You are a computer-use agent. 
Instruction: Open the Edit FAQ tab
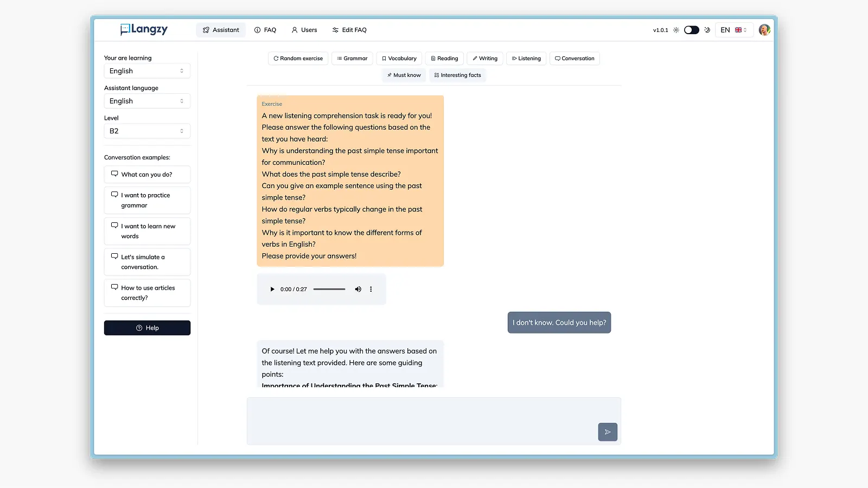pos(349,30)
